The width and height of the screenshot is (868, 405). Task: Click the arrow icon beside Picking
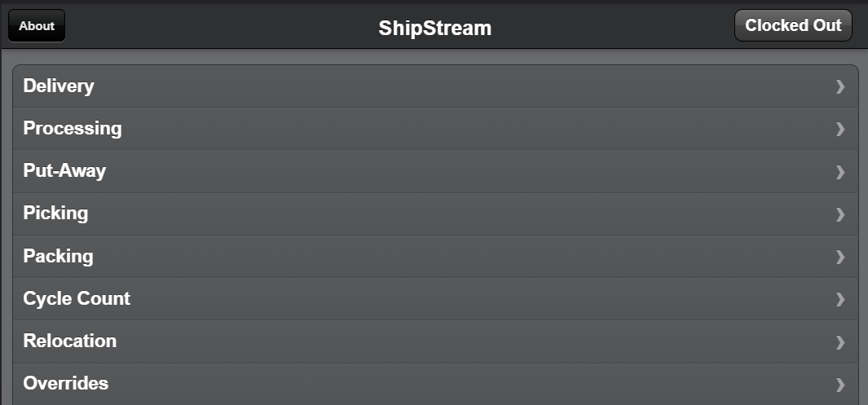coord(840,214)
